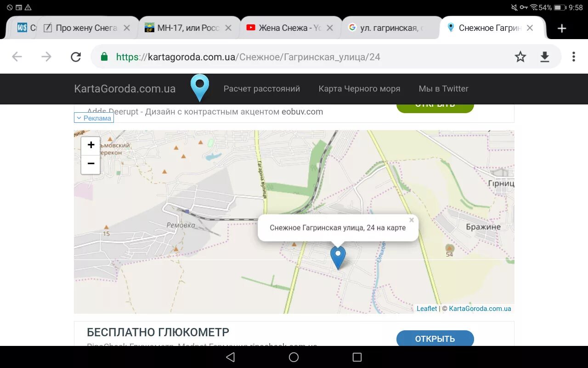
Task: Click the 'Ремовка' label on the map
Action: coord(181,225)
